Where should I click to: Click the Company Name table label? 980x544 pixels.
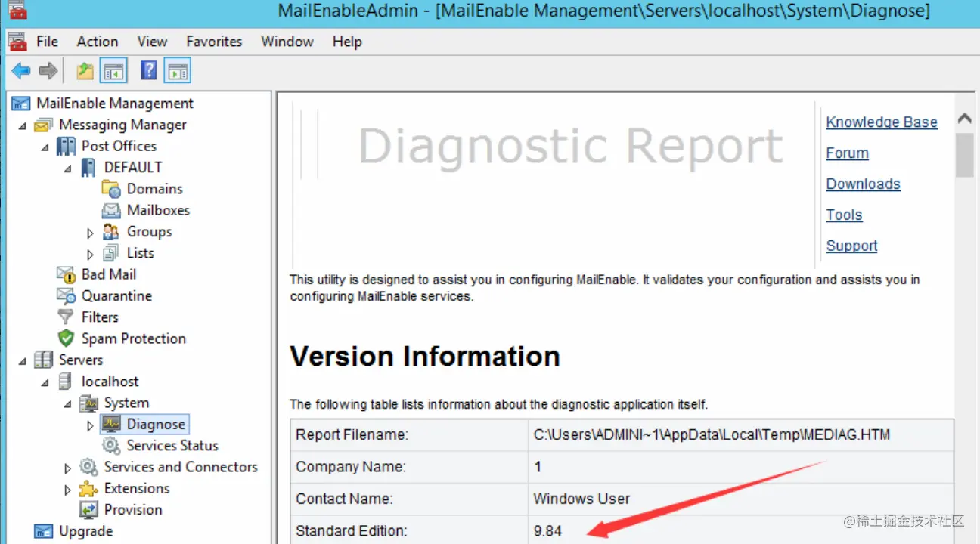tap(351, 467)
